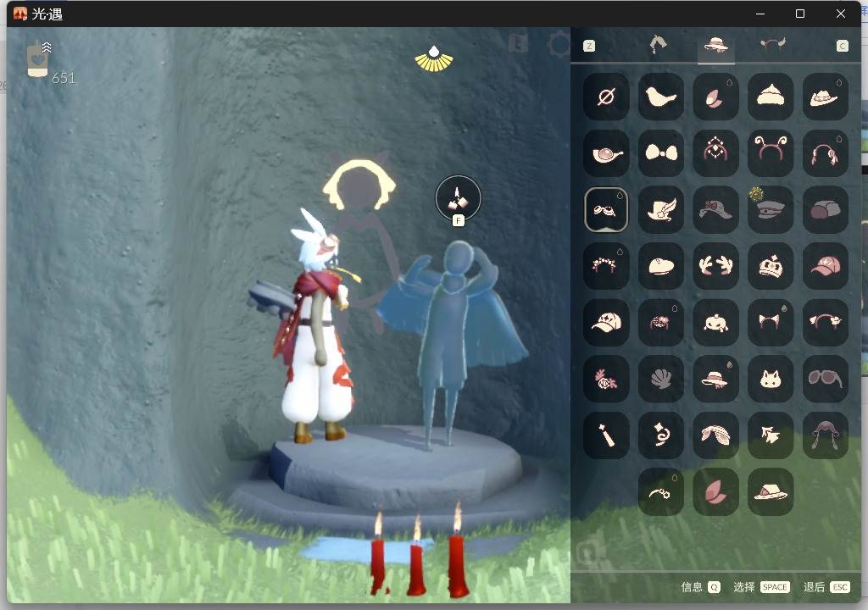Click the blue spirit statue
Screen dimensions: 868x610
tap(451, 343)
